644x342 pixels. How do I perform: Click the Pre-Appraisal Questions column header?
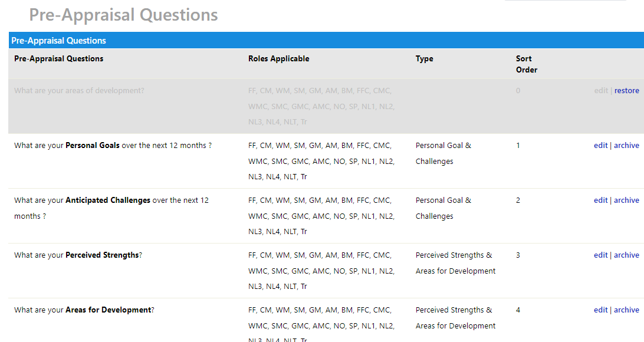[59, 59]
